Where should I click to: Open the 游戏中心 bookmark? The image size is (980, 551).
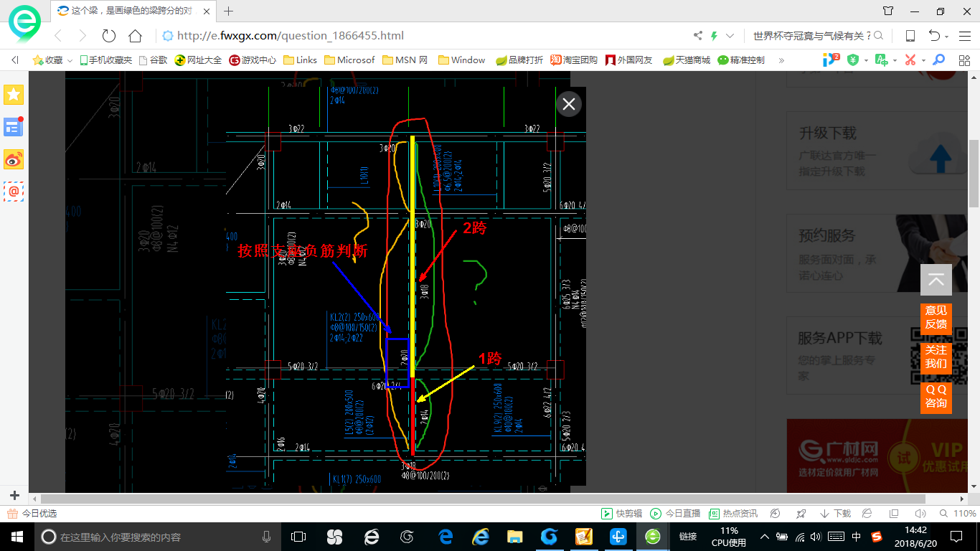coord(253,60)
